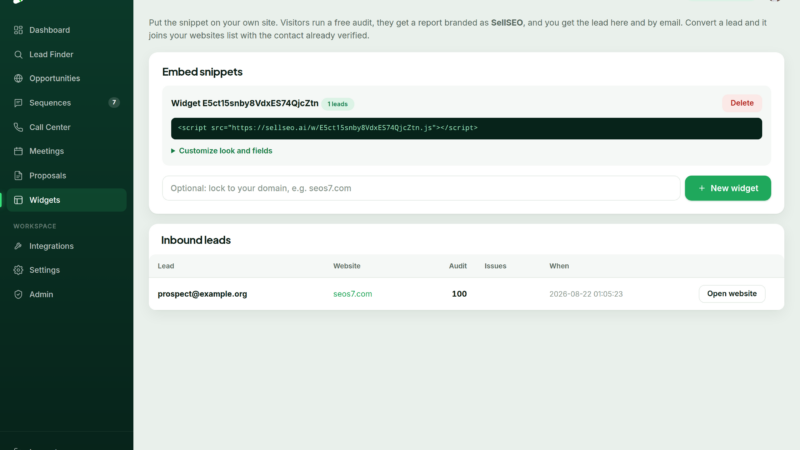
Task: Click the prospect@example.org lead email
Action: [202, 294]
